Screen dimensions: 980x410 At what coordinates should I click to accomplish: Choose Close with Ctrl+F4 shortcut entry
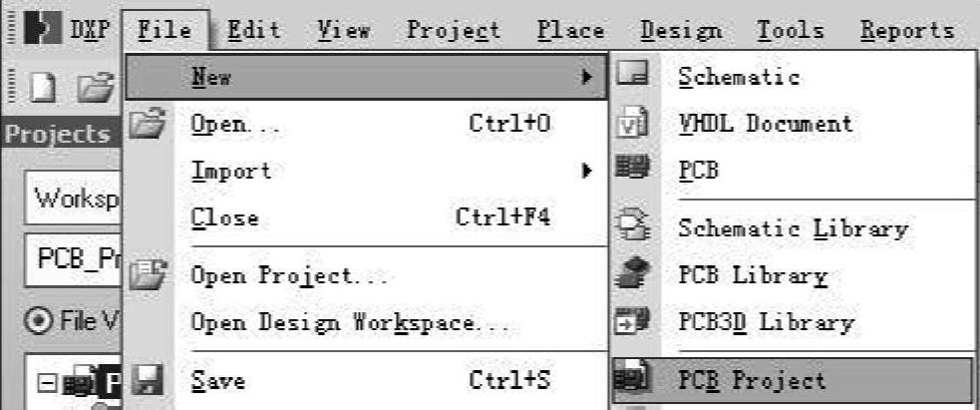coord(366,216)
